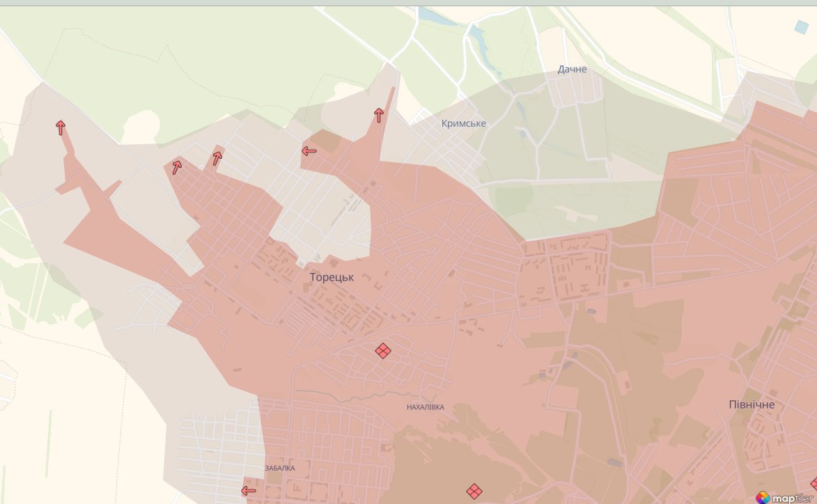Select the Дачне village label

[572, 69]
